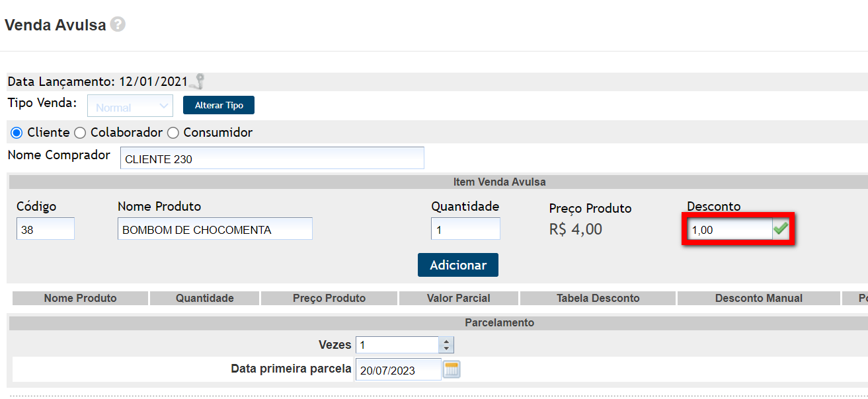Click inside the Desconto field
Viewport: 868px width, 399px height.
click(729, 230)
